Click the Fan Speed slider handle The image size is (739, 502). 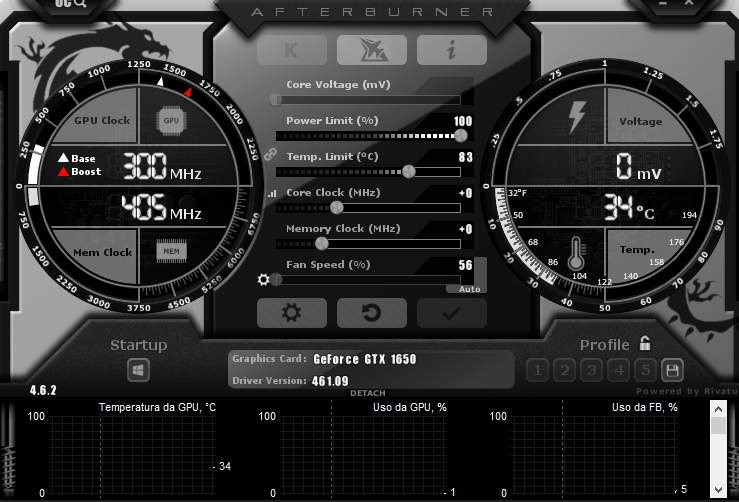click(276, 280)
